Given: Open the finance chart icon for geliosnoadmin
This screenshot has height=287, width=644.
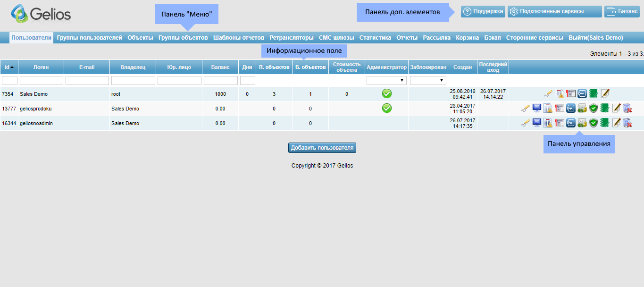Looking at the screenshot, I should coord(582,123).
